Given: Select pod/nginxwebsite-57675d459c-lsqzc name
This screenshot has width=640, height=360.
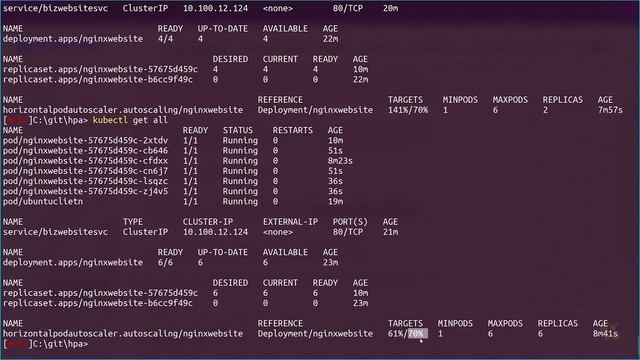Looking at the screenshot, I should point(85,181).
